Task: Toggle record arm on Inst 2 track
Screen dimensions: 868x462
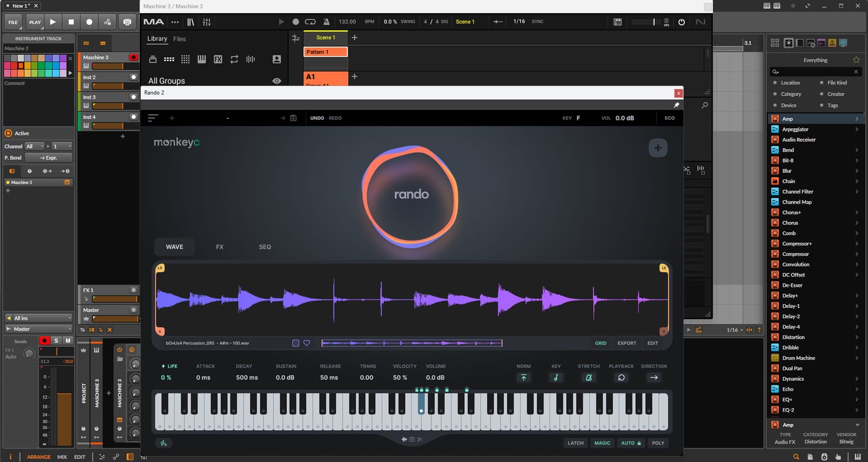Action: click(x=133, y=77)
